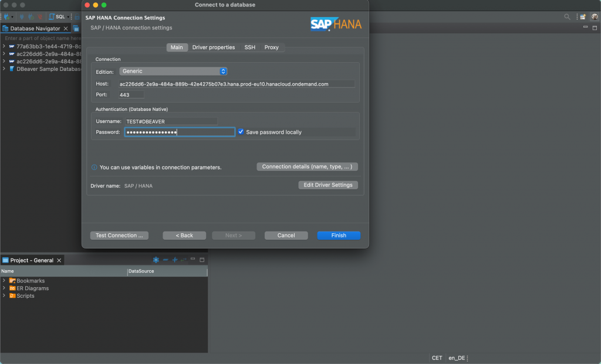The width and height of the screenshot is (601, 364).
Task: Click the Cancel button
Action: pyautogui.click(x=286, y=236)
